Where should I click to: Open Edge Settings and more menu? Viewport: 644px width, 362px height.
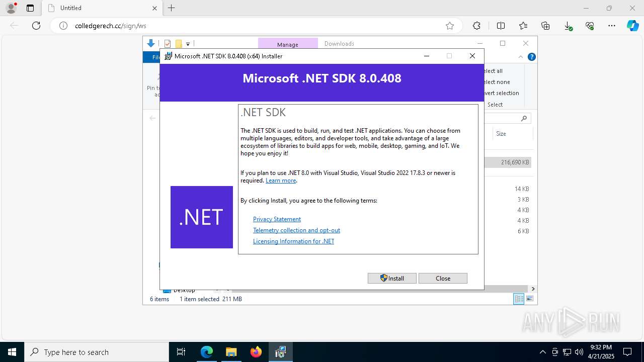(612, 26)
